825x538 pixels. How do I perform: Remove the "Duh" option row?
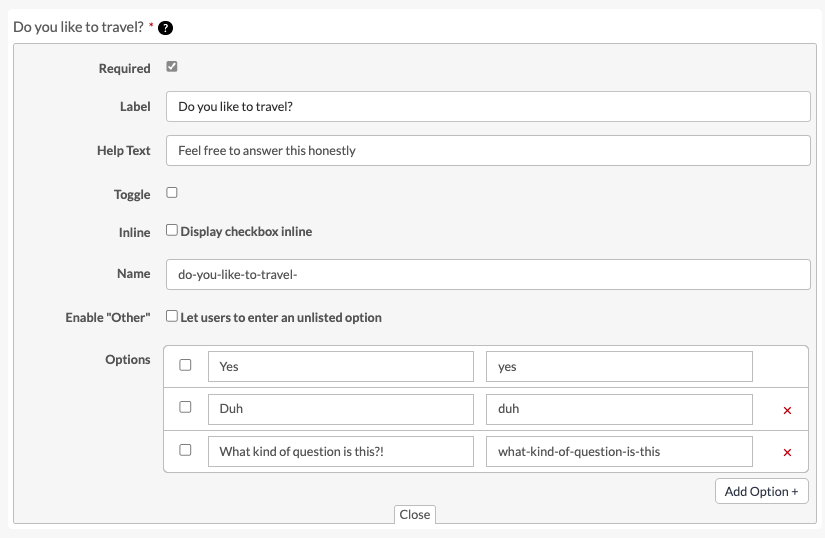tap(787, 410)
